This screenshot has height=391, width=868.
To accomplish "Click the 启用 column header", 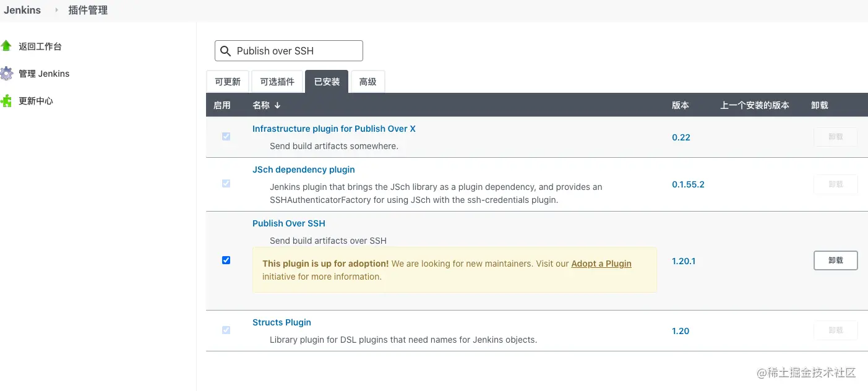I will 222,105.
